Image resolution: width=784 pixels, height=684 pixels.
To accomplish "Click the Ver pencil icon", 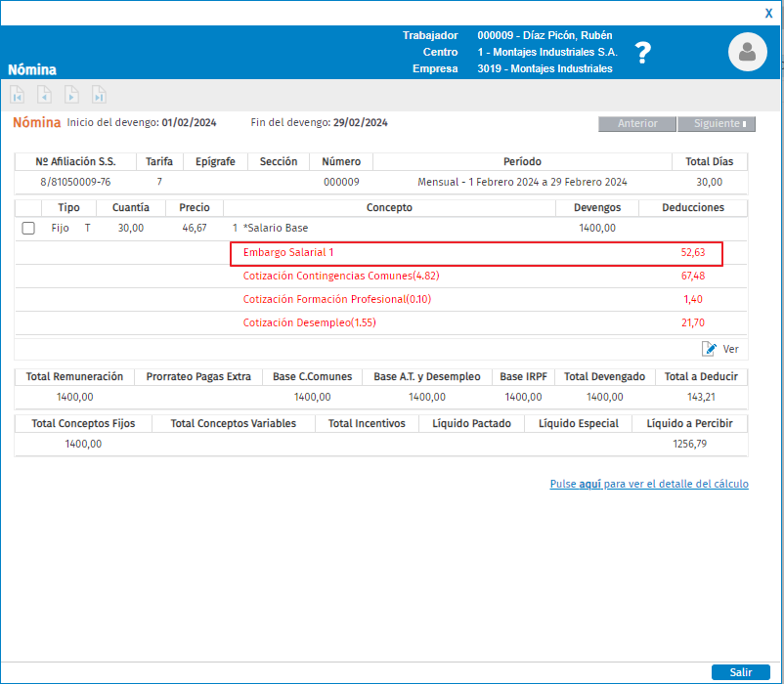I will (x=710, y=349).
